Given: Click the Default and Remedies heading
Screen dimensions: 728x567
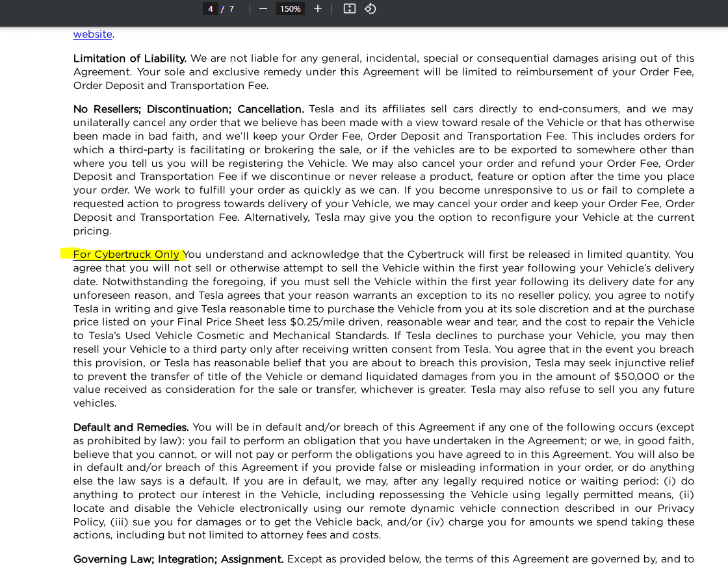Looking at the screenshot, I should tap(131, 427).
